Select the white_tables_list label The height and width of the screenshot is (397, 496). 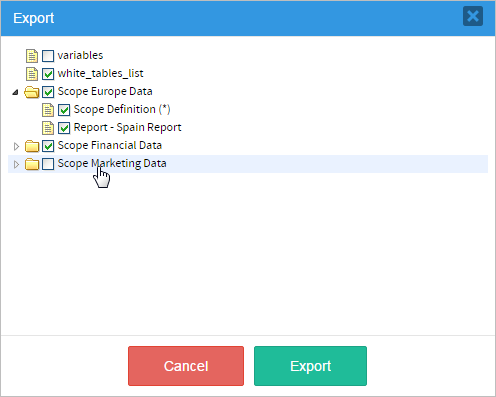(x=101, y=73)
